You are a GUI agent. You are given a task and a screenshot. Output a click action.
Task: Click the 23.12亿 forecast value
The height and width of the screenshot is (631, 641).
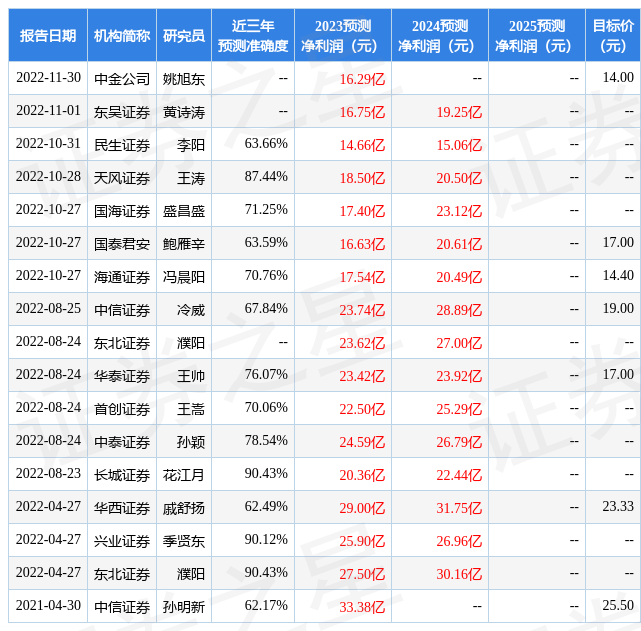459,211
